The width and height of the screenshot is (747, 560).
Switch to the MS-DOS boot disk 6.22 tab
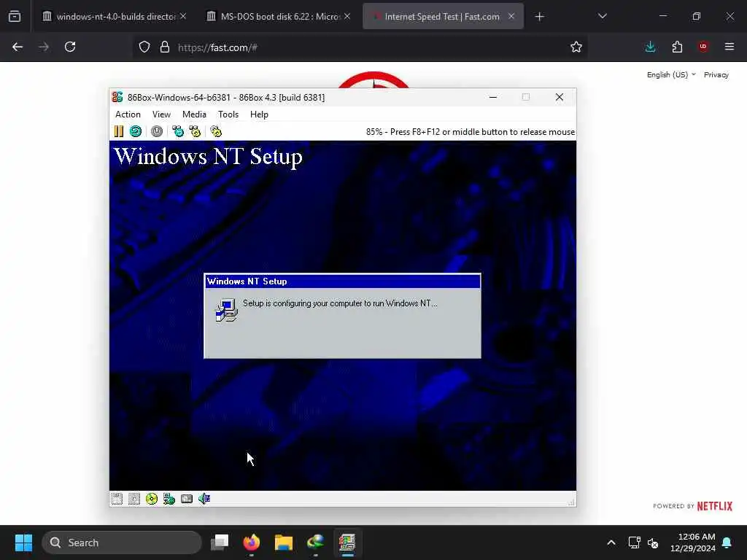(279, 16)
